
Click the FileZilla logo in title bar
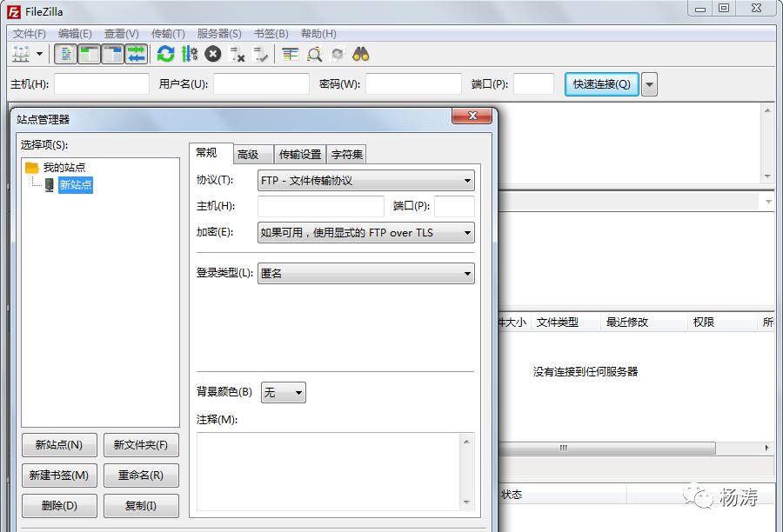click(x=14, y=11)
